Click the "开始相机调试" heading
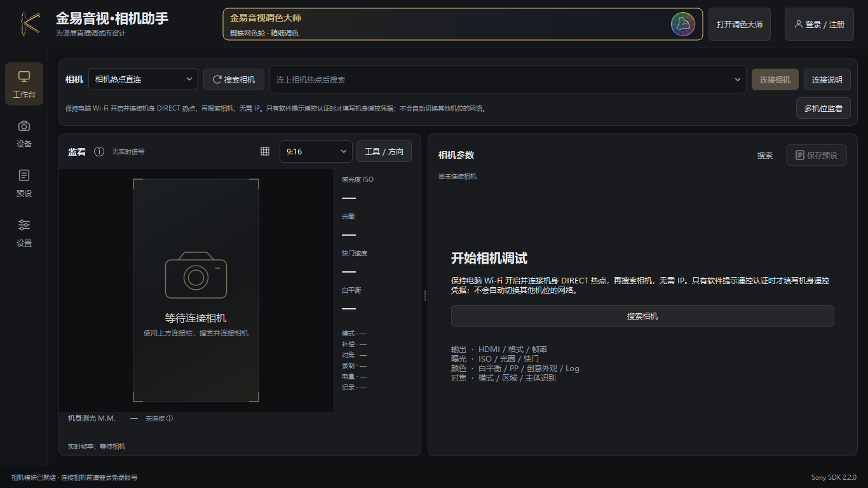The image size is (868, 488). click(x=489, y=259)
